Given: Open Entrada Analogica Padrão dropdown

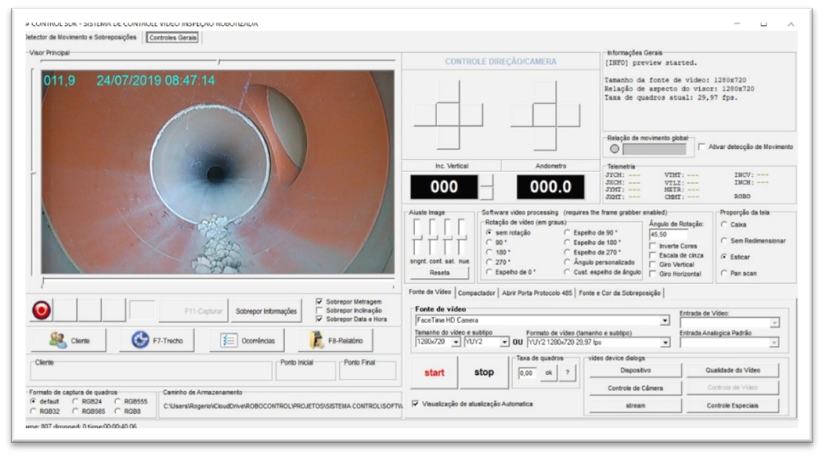Looking at the screenshot, I should click(774, 342).
